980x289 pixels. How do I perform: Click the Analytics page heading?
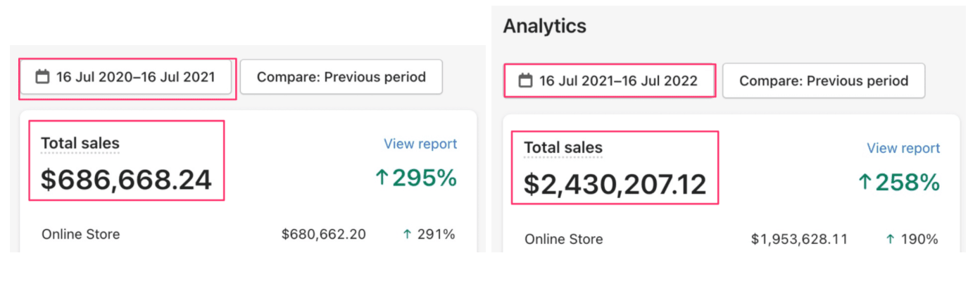545,27
